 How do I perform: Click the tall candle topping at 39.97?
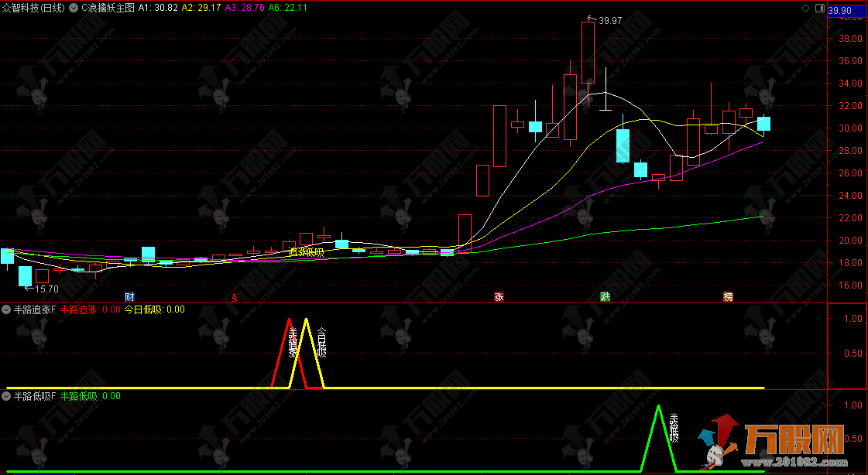588,53
